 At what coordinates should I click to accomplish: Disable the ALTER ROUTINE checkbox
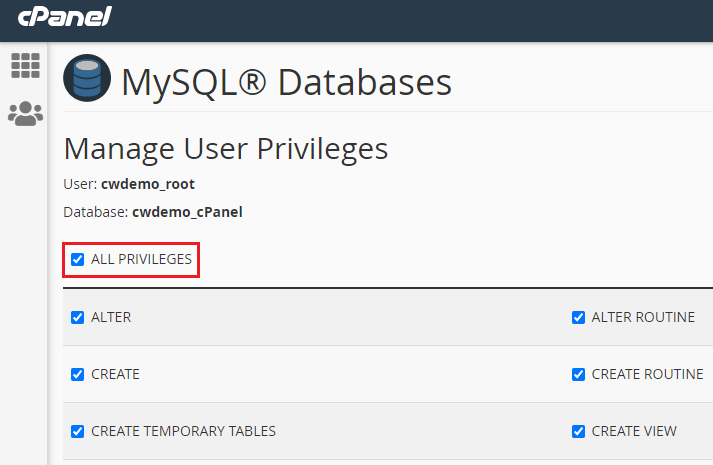[578, 318]
